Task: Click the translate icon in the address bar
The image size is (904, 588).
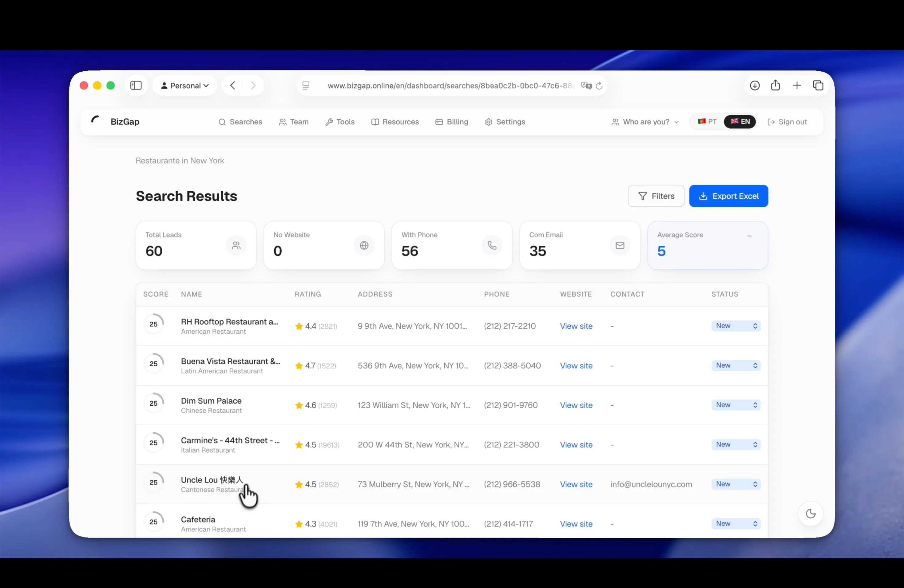Action: pyautogui.click(x=586, y=85)
